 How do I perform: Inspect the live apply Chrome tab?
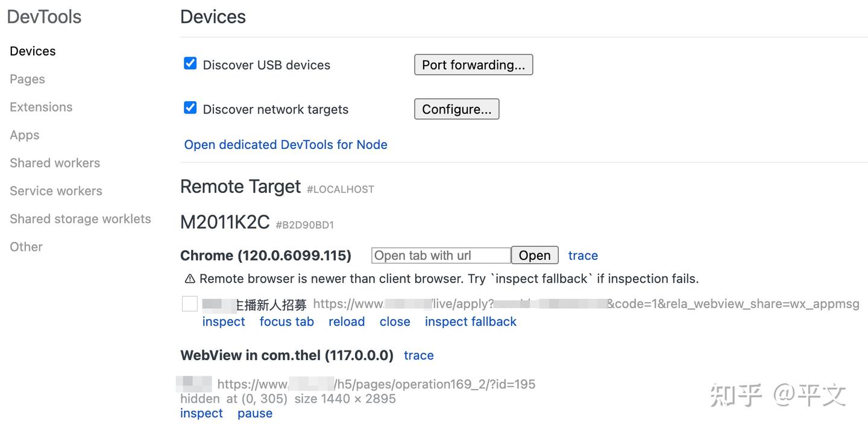coord(224,321)
